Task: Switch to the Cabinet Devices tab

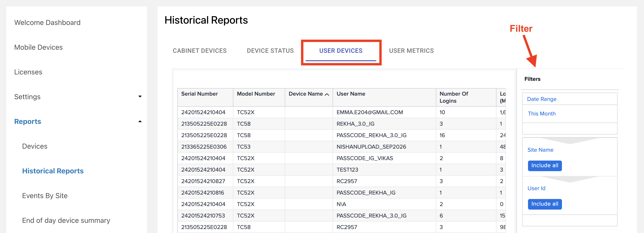Action: click(x=200, y=51)
